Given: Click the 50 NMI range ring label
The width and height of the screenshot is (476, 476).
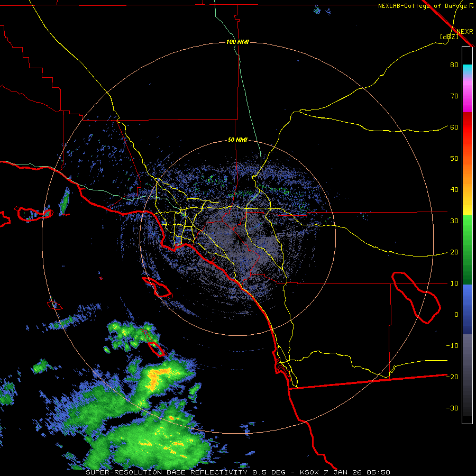Looking at the screenshot, I should pyautogui.click(x=237, y=140).
